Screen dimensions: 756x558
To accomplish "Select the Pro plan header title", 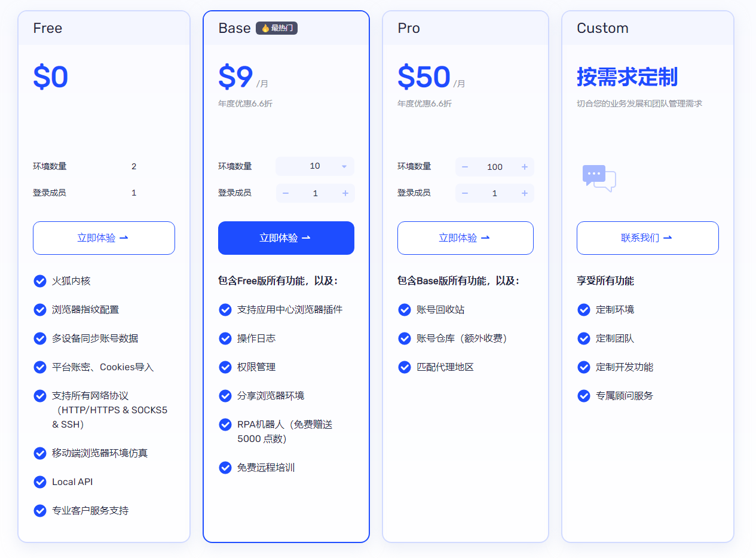I will point(408,28).
